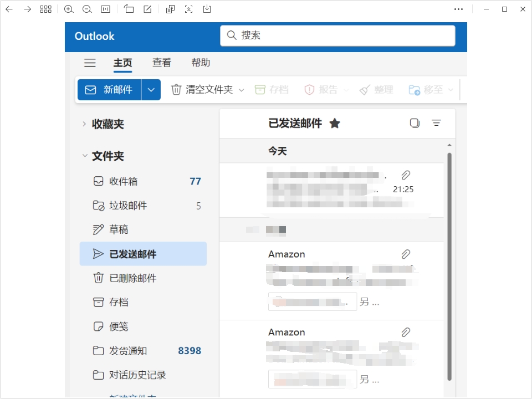Click the 存档 archive toolbar button
Viewport: 532px width, 399px height.
[x=272, y=90]
